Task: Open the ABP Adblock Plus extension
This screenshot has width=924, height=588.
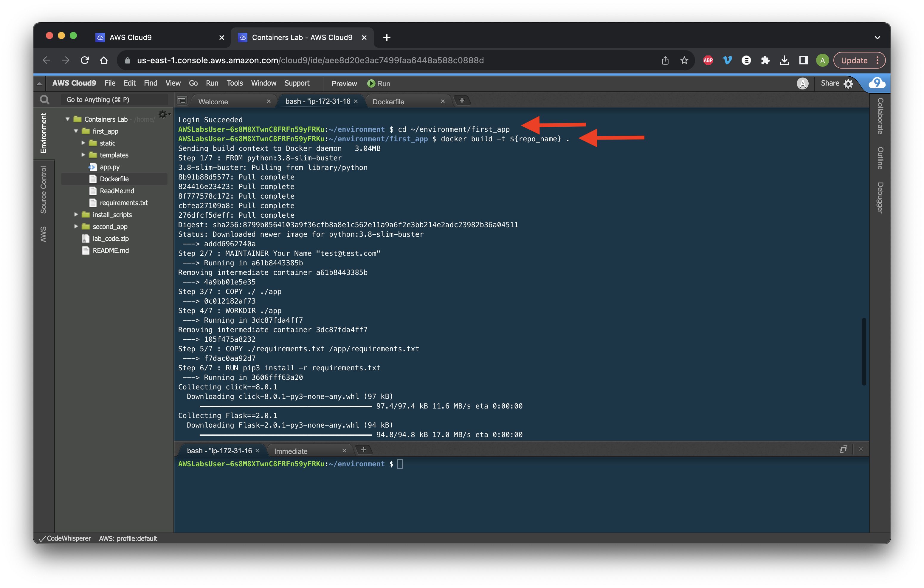Action: click(x=708, y=60)
